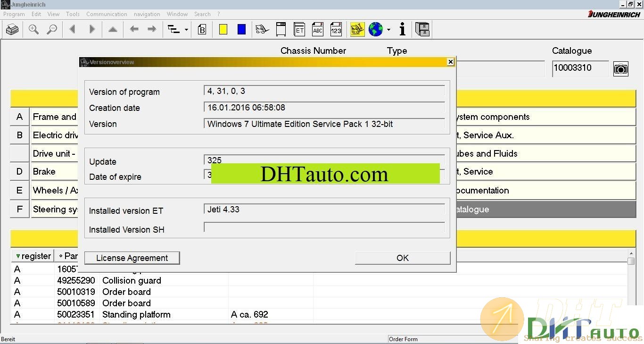Click the globe language icon
Viewport: 644px width, 344px height.
(376, 29)
